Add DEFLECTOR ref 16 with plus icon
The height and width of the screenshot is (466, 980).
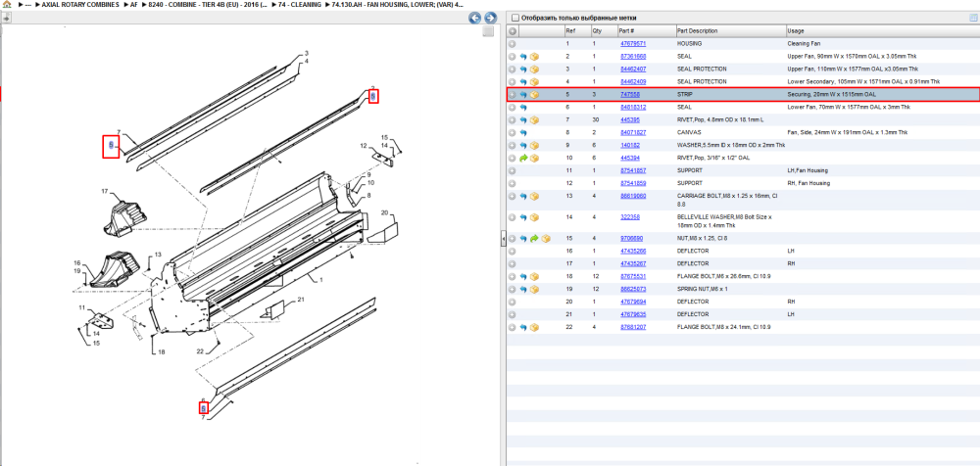512,252
